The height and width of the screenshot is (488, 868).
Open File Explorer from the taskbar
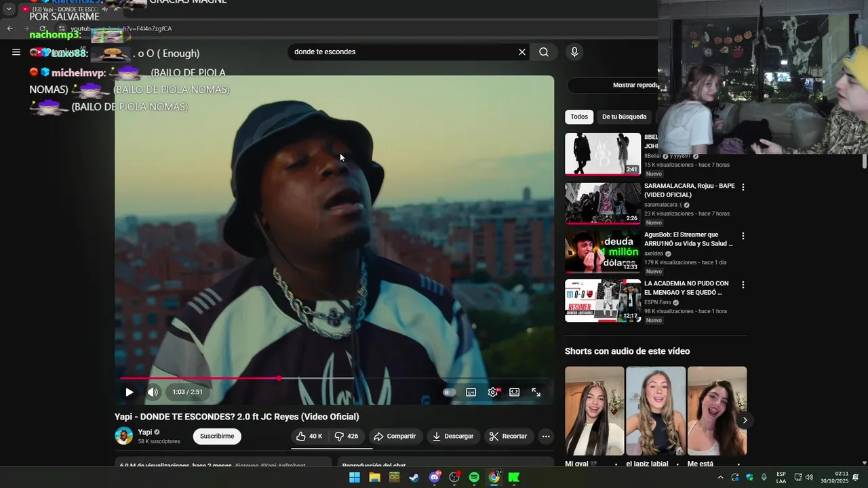[374, 477]
